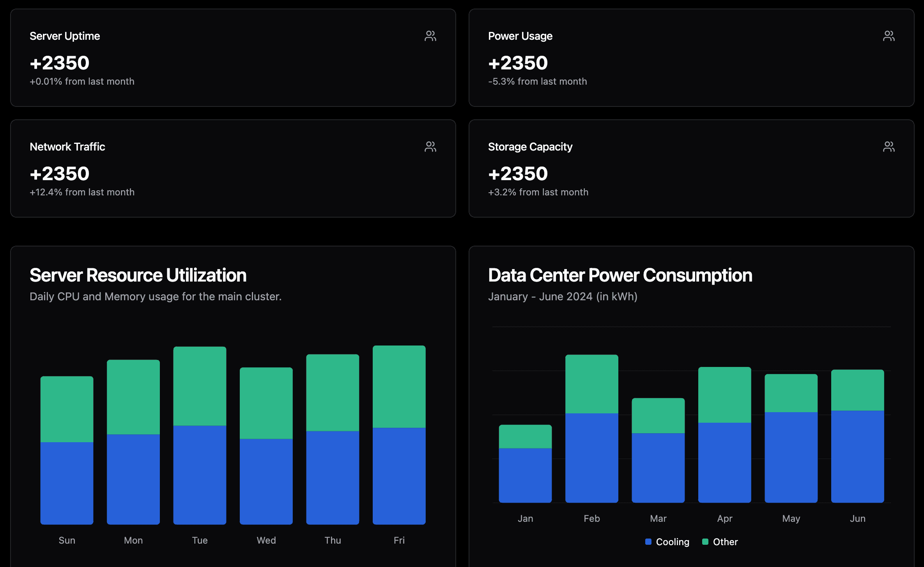Click '-5.3% from last month' text
This screenshot has height=567, width=924.
537,82
